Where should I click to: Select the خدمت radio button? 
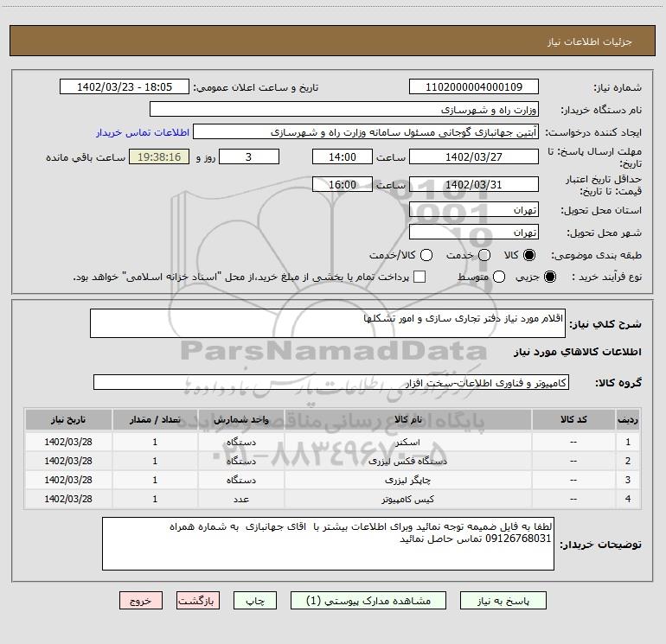[484, 255]
